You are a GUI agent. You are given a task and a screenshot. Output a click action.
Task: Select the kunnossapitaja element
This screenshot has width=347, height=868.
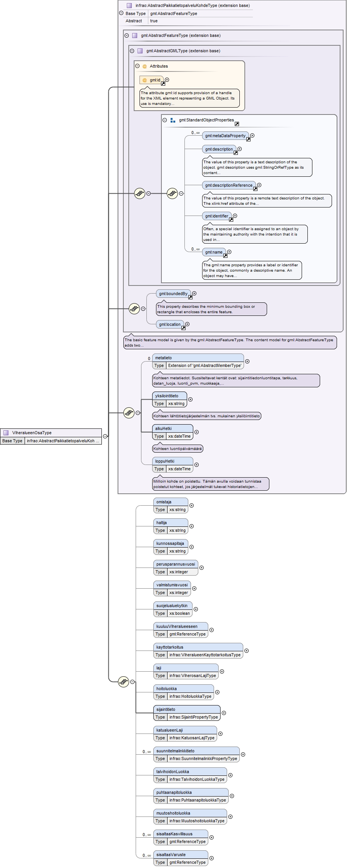coord(171,547)
